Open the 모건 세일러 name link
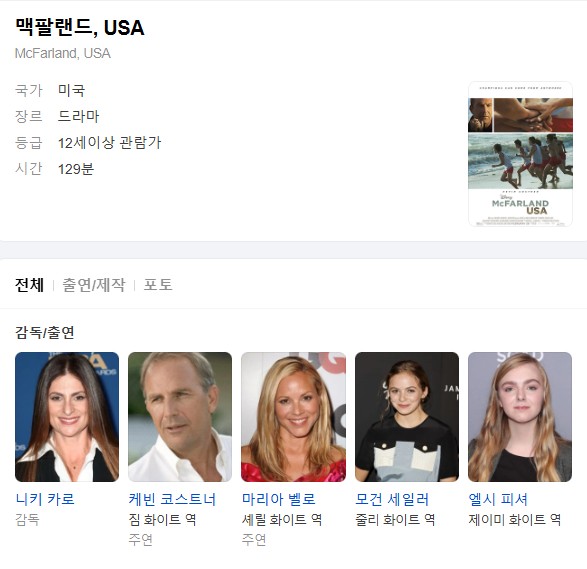Image resolution: width=587 pixels, height=569 pixels. tap(392, 499)
